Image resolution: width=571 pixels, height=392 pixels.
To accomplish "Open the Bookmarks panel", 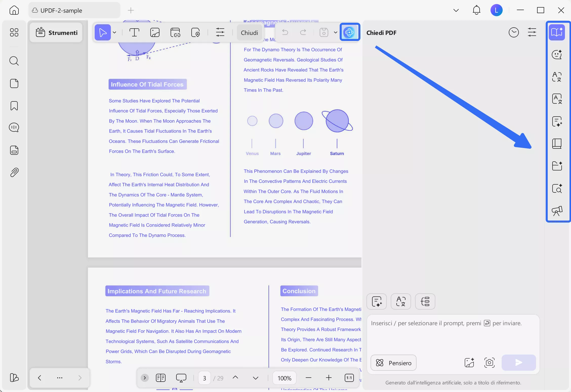I will click(14, 106).
